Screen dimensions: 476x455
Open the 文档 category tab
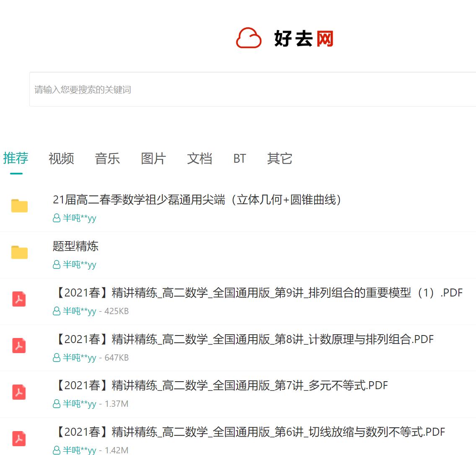coord(199,159)
